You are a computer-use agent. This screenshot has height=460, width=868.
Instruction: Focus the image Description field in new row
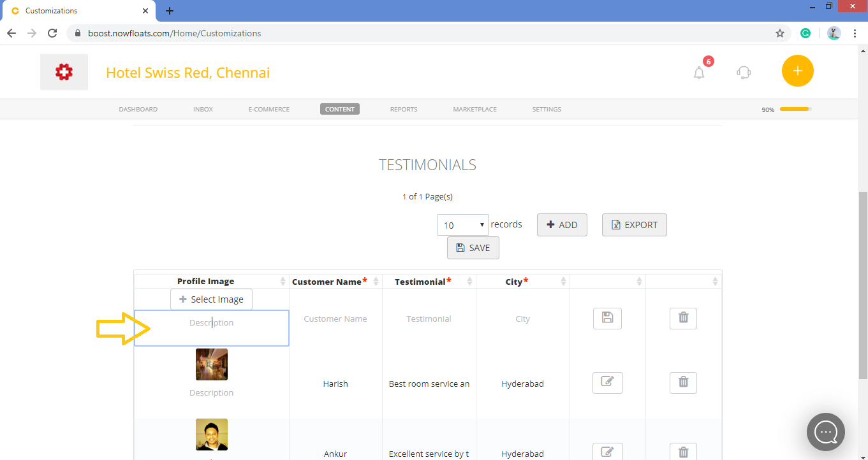[211, 328]
